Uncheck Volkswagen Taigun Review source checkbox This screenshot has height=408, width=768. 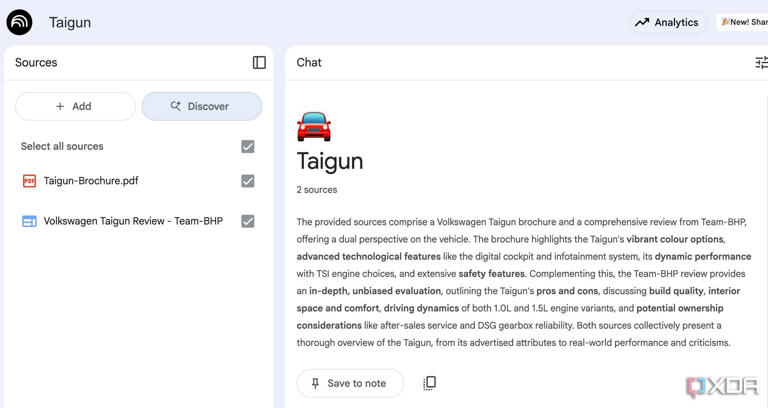248,221
